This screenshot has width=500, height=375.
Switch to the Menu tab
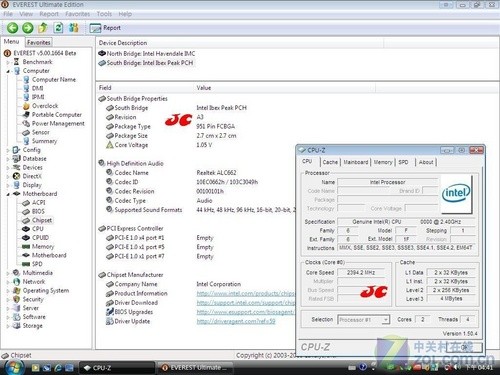pos(11,42)
